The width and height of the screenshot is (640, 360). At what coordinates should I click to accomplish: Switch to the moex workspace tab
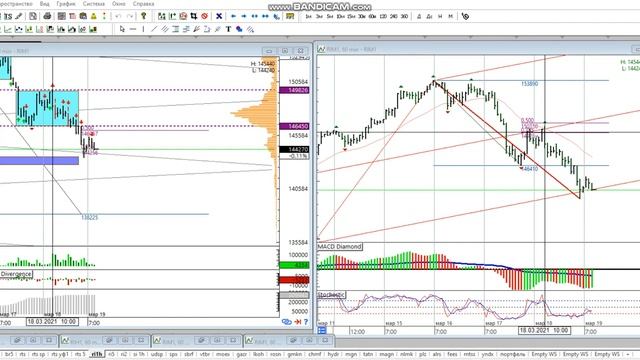(222, 354)
